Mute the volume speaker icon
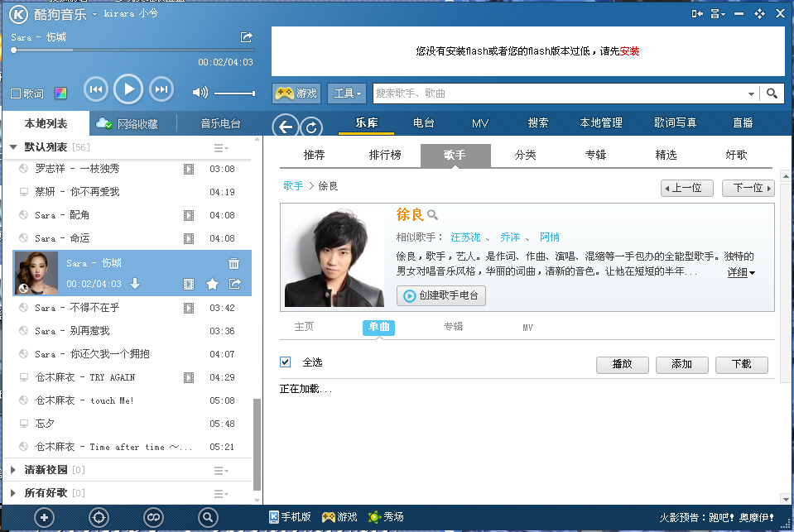Image resolution: width=794 pixels, height=532 pixels. [200, 93]
